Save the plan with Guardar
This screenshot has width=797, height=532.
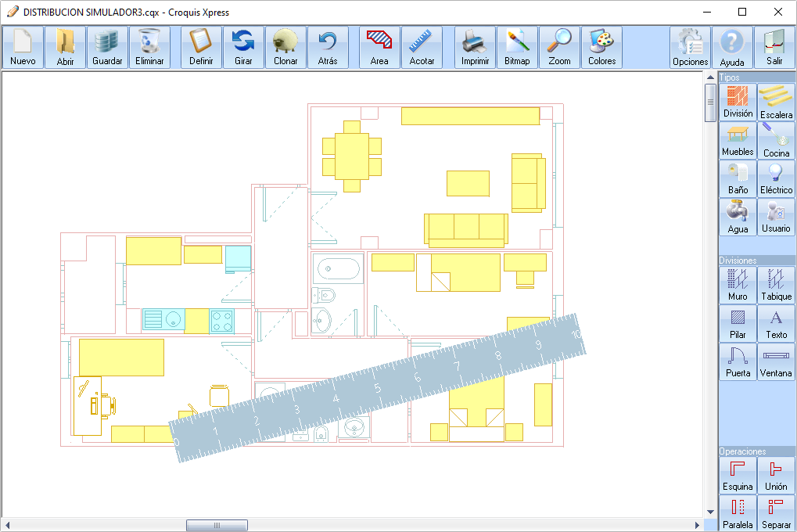click(107, 48)
